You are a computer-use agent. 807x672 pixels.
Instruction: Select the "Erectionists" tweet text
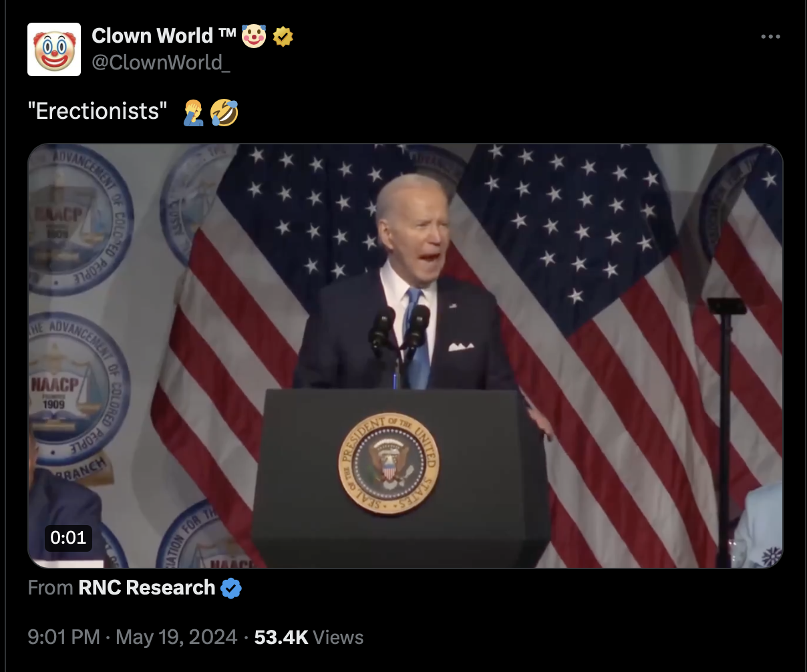click(97, 112)
